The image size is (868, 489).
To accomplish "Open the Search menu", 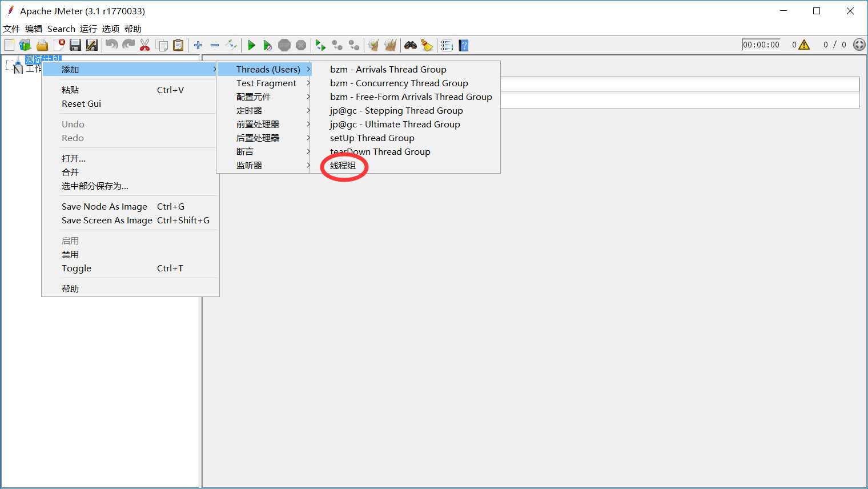I will pyautogui.click(x=61, y=29).
